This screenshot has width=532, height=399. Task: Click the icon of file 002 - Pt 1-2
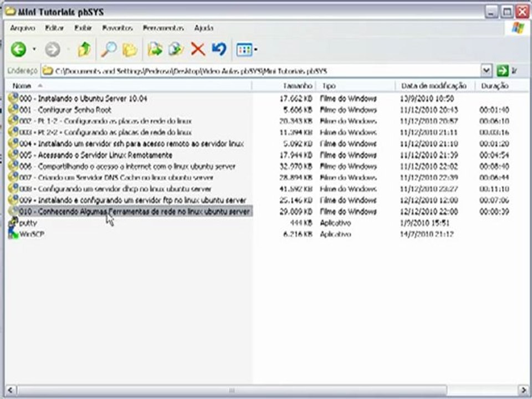coord(13,120)
